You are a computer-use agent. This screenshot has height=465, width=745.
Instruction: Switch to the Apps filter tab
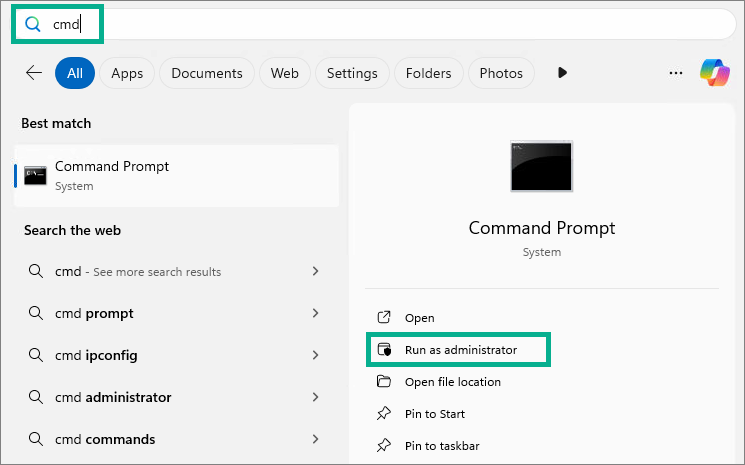pos(127,73)
